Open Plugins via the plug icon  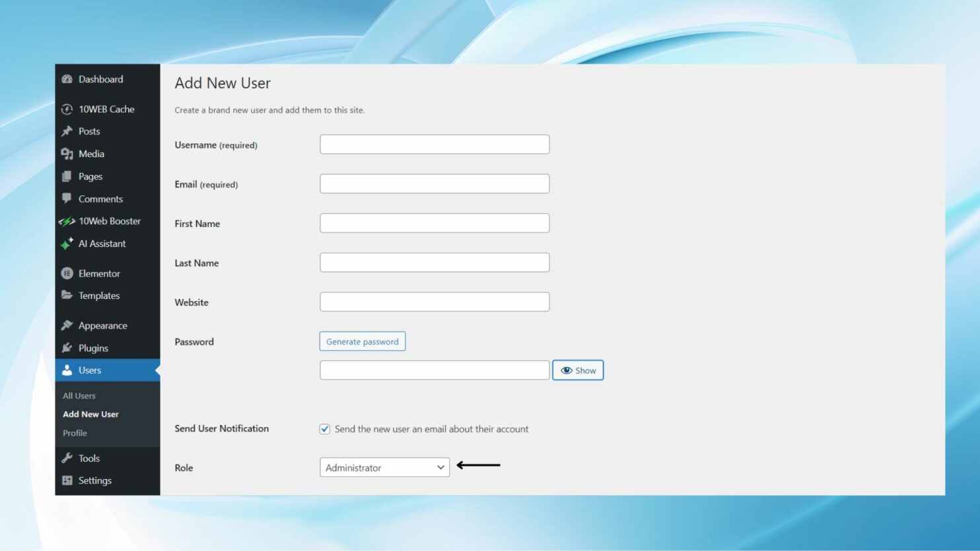click(x=67, y=348)
